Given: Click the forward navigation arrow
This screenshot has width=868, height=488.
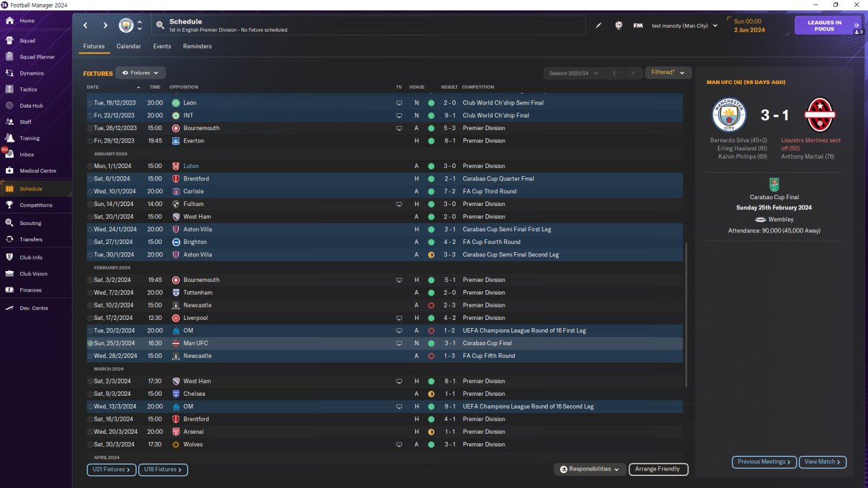Looking at the screenshot, I should 105,26.
